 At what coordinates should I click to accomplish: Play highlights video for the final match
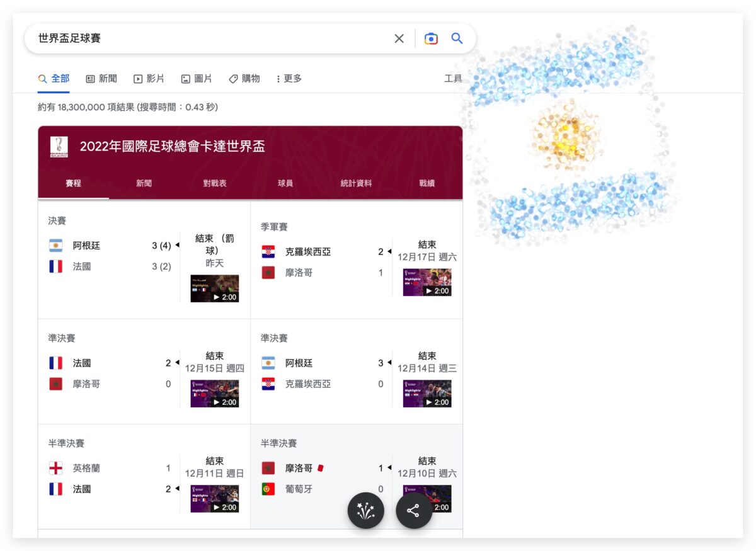pyautogui.click(x=215, y=288)
